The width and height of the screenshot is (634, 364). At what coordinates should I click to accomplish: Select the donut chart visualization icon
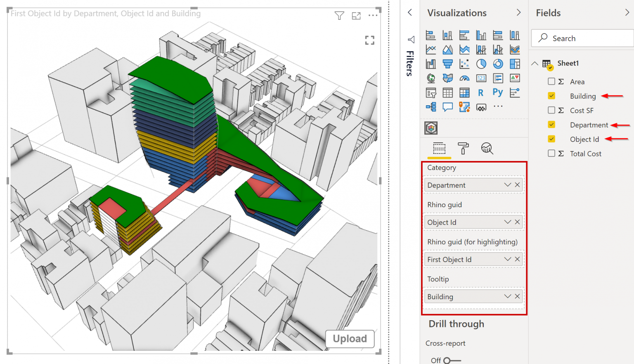point(498,64)
